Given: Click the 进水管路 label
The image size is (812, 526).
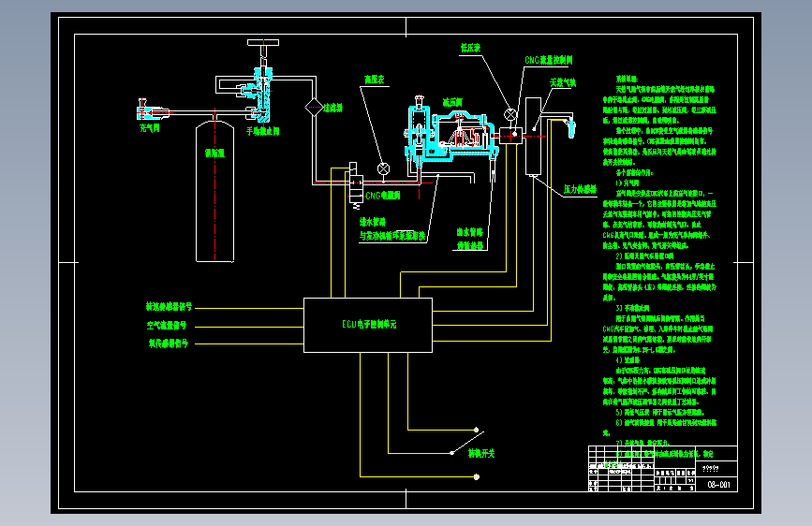Looking at the screenshot, I should click(373, 222).
